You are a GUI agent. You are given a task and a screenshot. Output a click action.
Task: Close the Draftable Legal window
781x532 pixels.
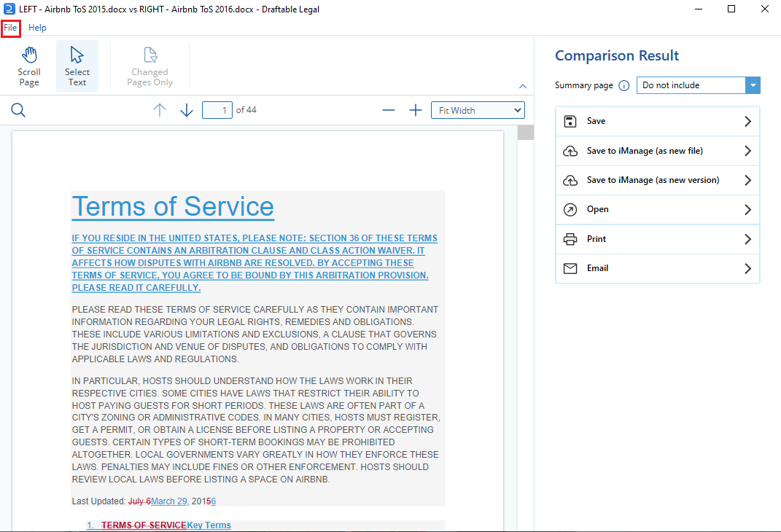tap(764, 9)
